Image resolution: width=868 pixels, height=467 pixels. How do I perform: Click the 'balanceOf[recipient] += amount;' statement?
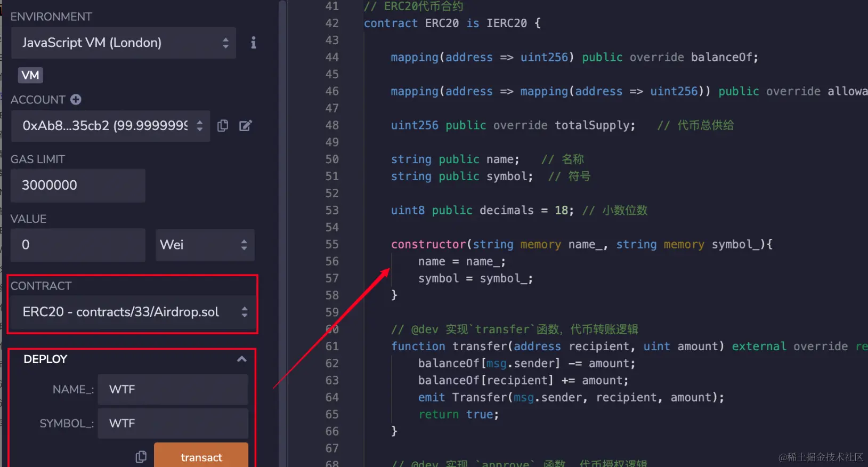pyautogui.click(x=523, y=381)
